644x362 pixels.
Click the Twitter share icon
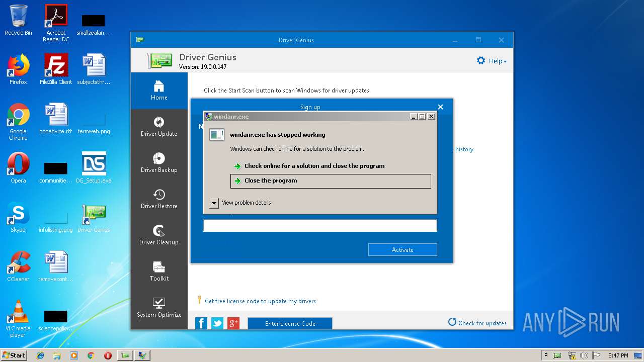[x=217, y=323]
